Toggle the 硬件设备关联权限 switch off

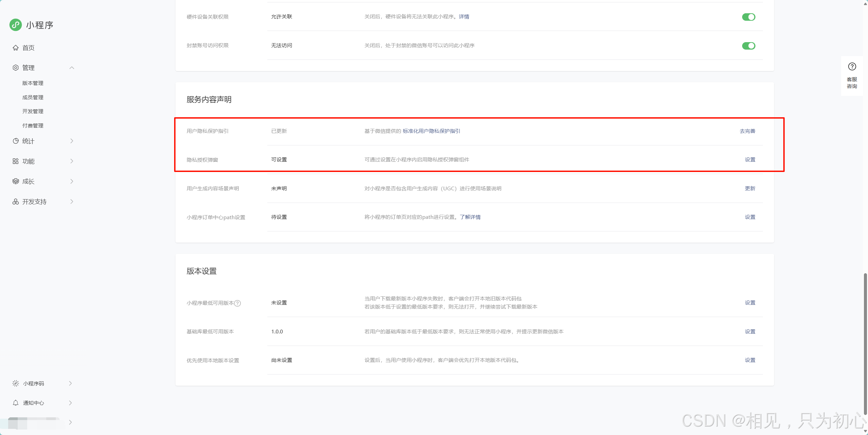[748, 17]
